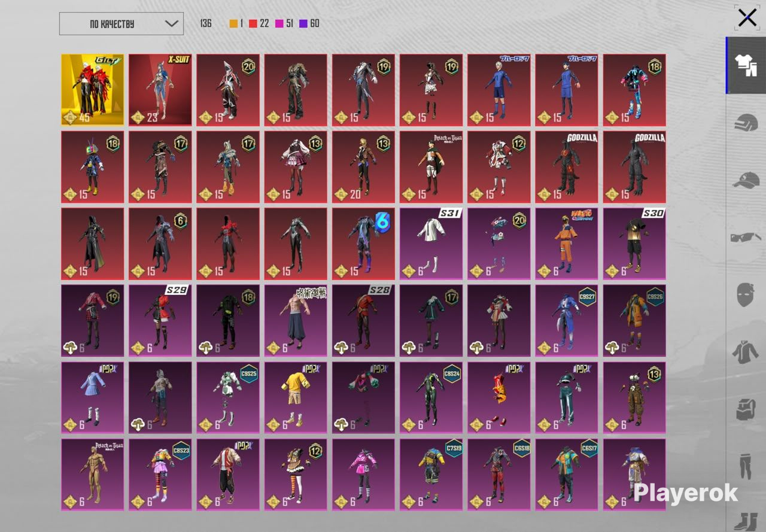Click the level icon on the C7S19 outfit

408,501
